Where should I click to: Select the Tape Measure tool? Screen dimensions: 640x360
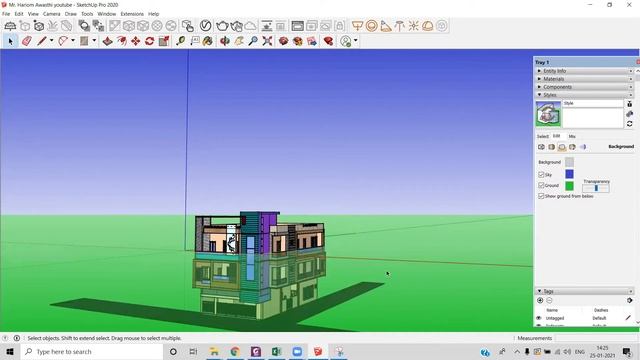click(180, 41)
